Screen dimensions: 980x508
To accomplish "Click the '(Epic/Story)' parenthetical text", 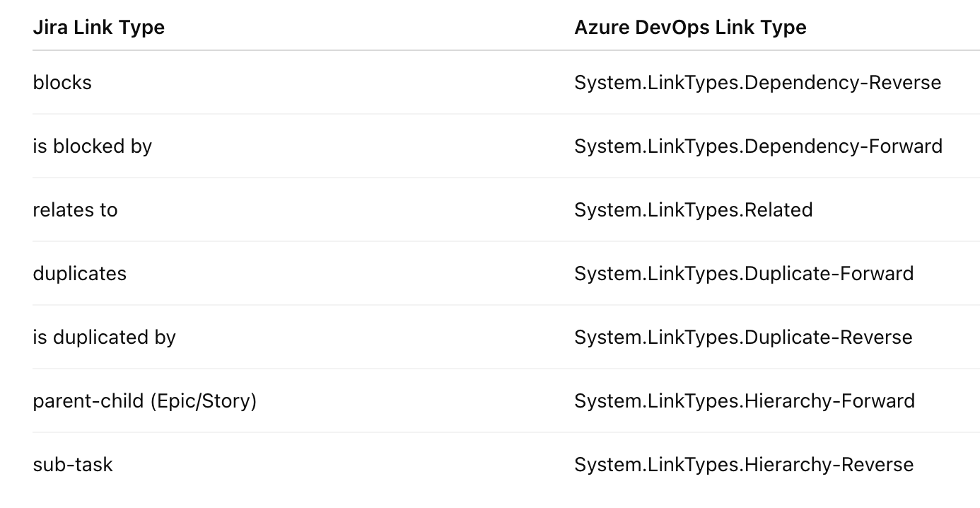I will click(203, 401).
